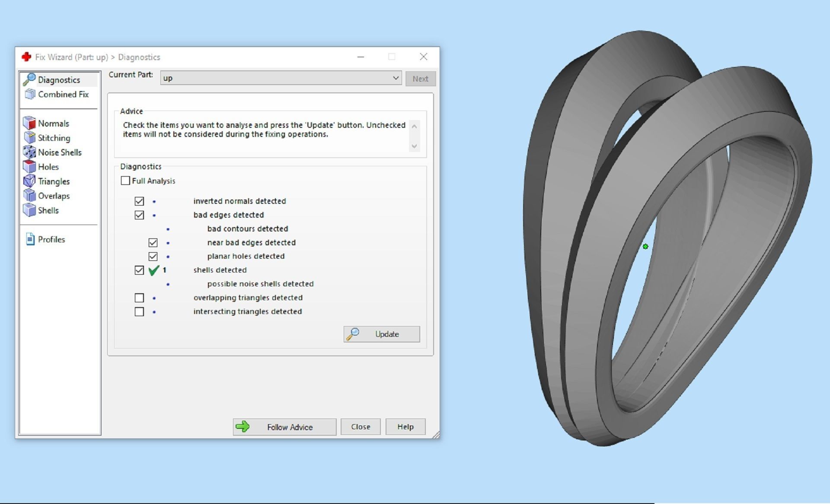The width and height of the screenshot is (830, 504).
Task: Select the Combined Fix icon
Action: [x=29, y=94]
